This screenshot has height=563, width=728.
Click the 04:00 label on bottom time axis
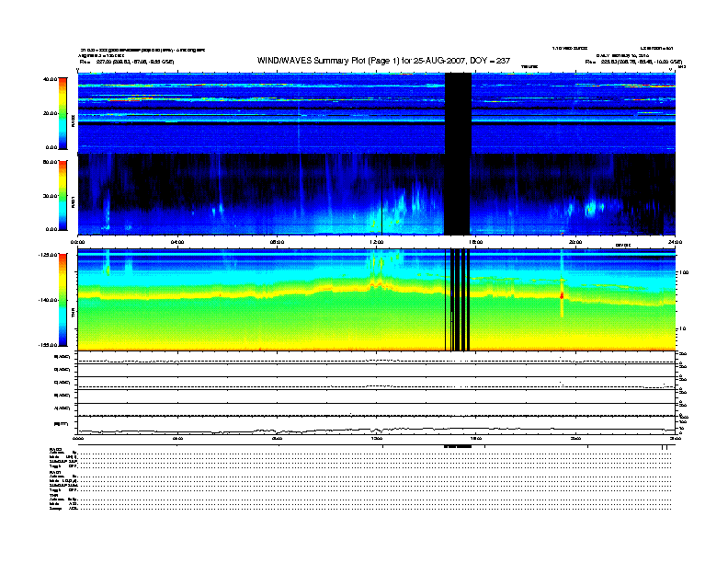(177, 438)
